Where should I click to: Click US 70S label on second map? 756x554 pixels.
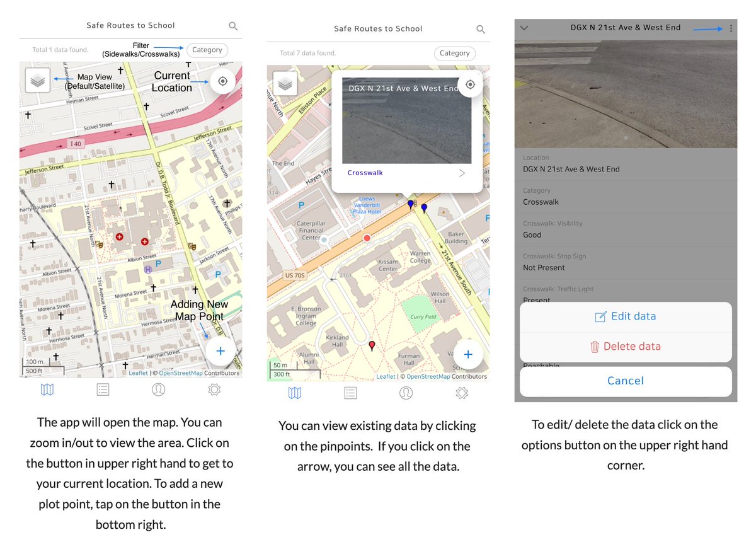click(x=294, y=275)
